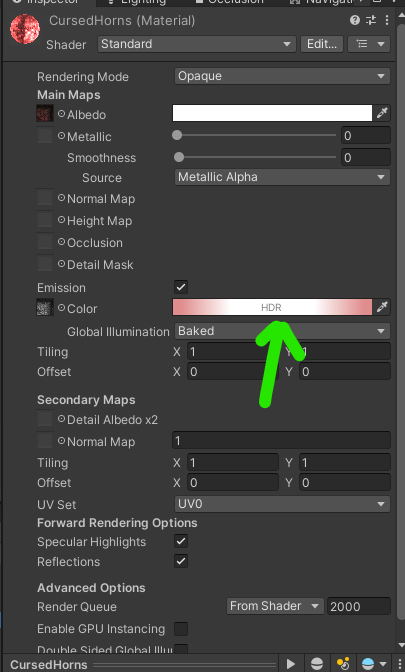Play the CursedHorns preview animation
405x672 pixels.
pos(291,664)
